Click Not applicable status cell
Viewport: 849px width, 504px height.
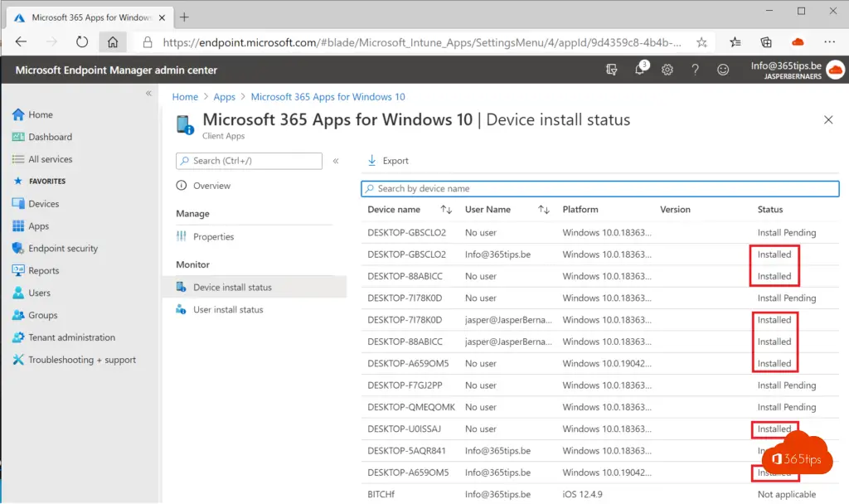click(786, 494)
